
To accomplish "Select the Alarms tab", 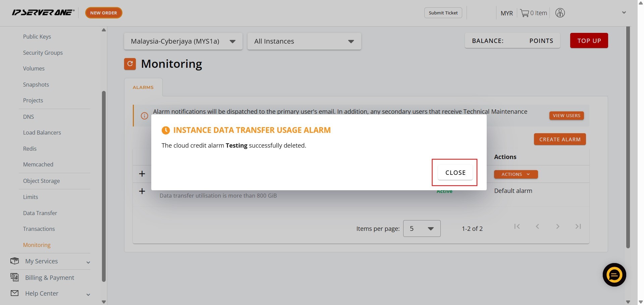I will pos(143,87).
